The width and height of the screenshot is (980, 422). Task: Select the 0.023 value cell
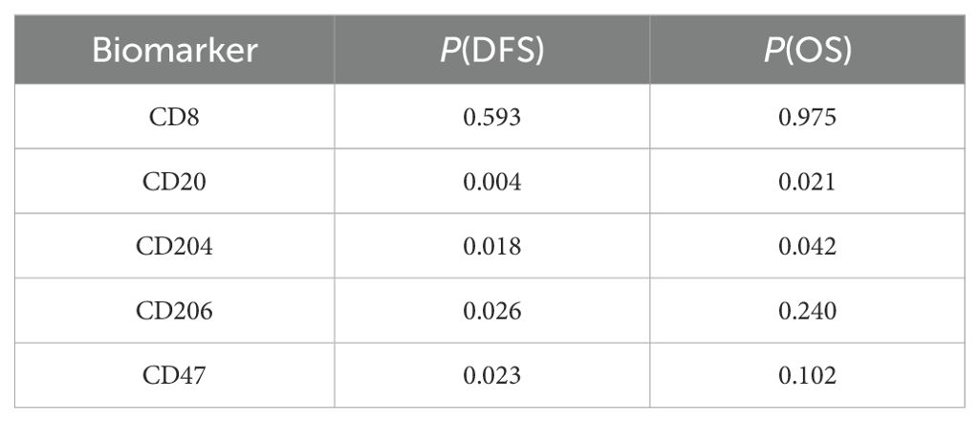(x=492, y=375)
